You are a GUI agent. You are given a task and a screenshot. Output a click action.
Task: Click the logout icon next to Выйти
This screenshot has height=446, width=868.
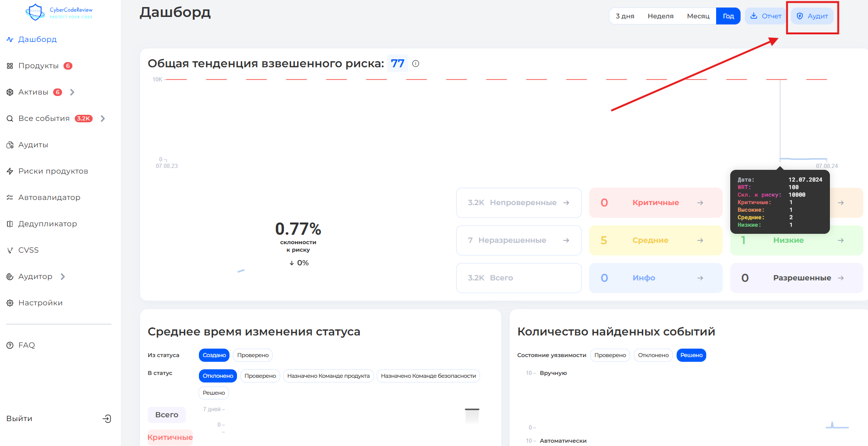point(107,419)
